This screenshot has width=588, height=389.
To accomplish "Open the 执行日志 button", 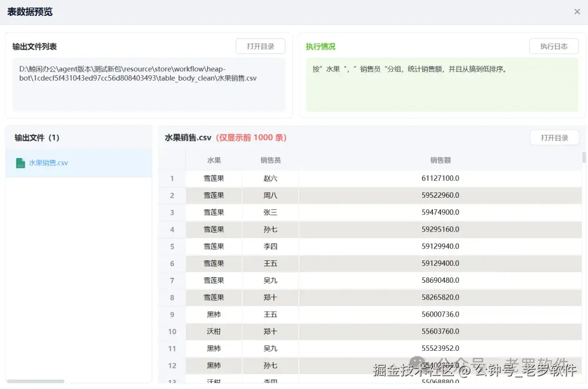I will tap(554, 46).
